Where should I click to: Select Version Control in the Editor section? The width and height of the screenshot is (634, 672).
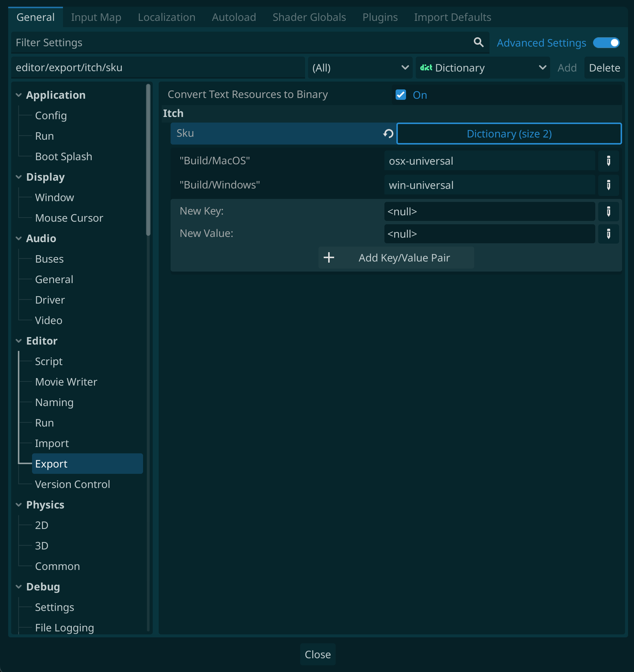(x=72, y=484)
